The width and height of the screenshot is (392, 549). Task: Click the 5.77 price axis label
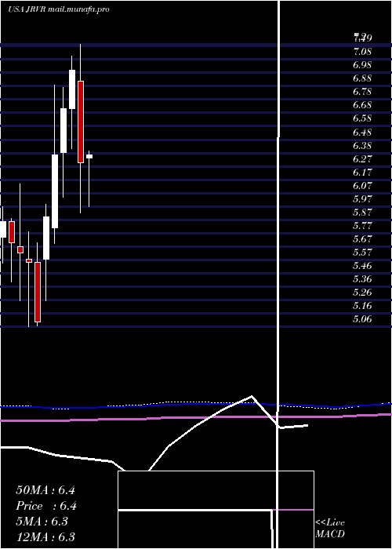tap(362, 226)
